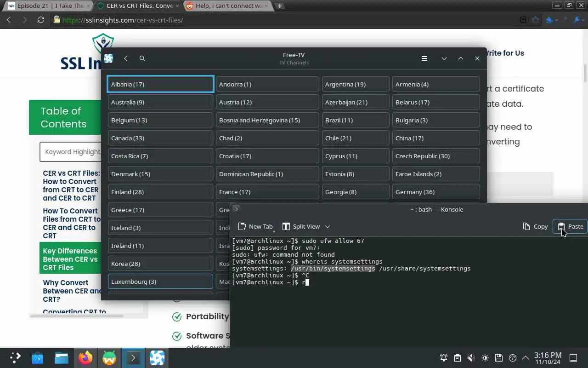Switch to CER vs CRT Files tab

[x=138, y=6]
